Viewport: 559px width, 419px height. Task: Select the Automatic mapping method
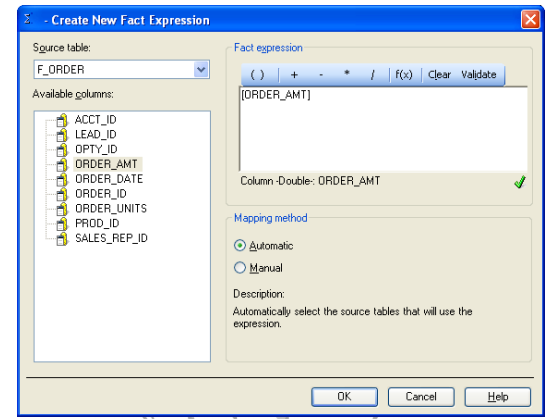click(240, 246)
